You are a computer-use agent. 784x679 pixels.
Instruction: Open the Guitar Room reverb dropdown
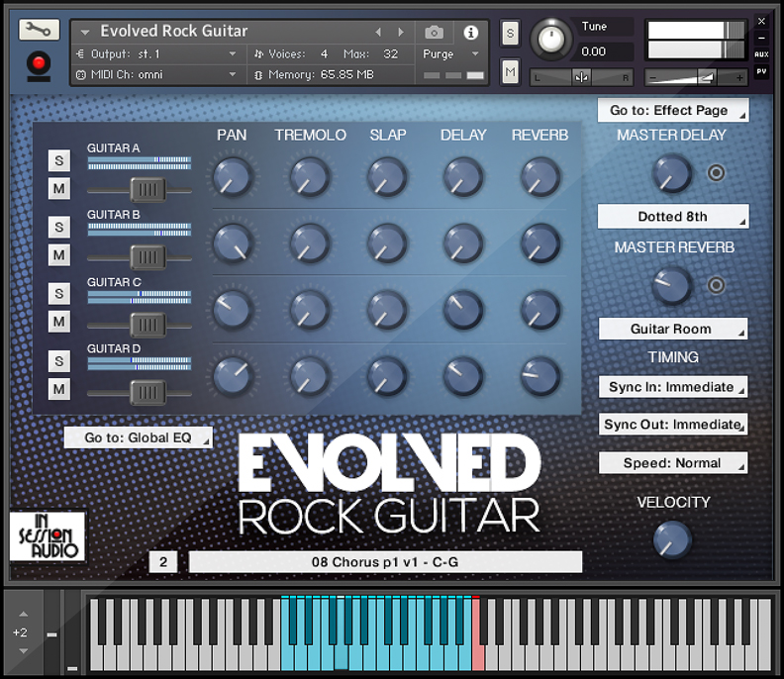point(673,329)
